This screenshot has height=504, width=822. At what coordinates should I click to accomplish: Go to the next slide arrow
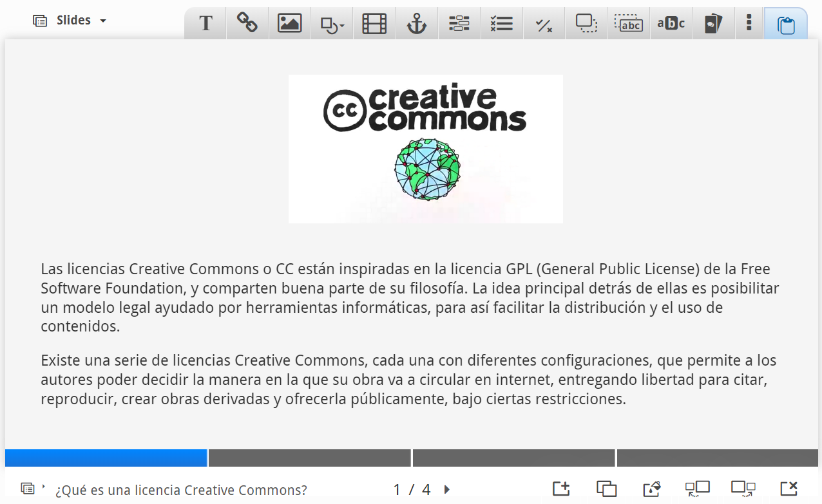coord(447,490)
